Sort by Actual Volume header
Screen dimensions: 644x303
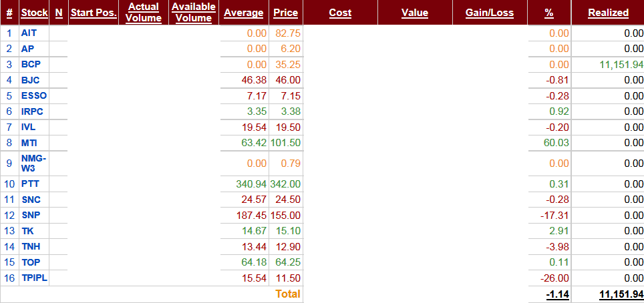(x=144, y=13)
